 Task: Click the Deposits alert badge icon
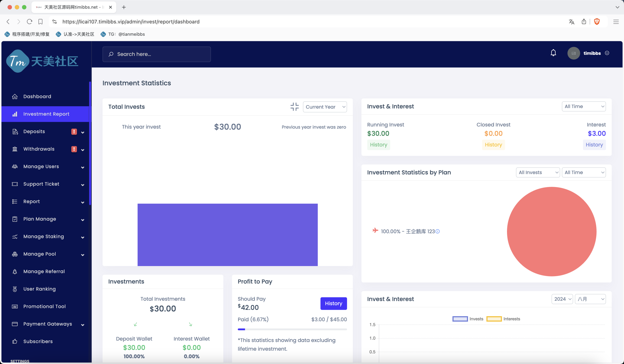(x=74, y=131)
